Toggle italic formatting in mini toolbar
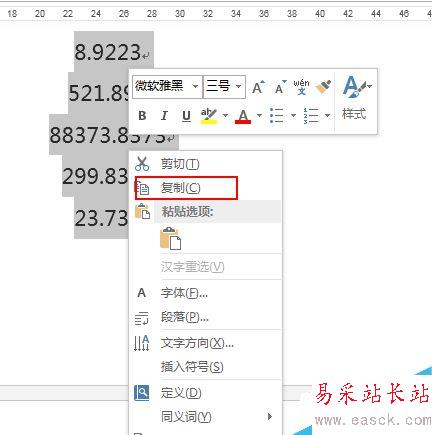The width and height of the screenshot is (432, 435). 164,116
